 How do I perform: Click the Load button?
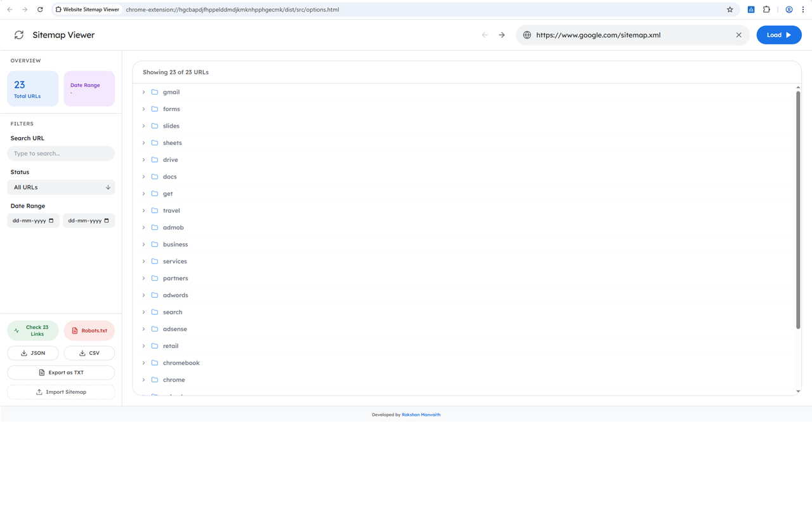779,35
